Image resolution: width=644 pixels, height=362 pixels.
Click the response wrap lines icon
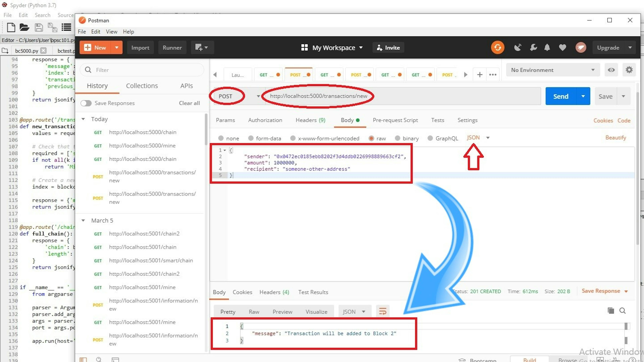click(x=383, y=312)
